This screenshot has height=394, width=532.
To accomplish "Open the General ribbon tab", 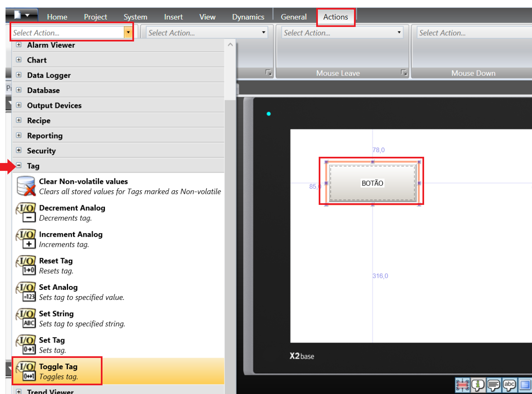I will point(293,17).
